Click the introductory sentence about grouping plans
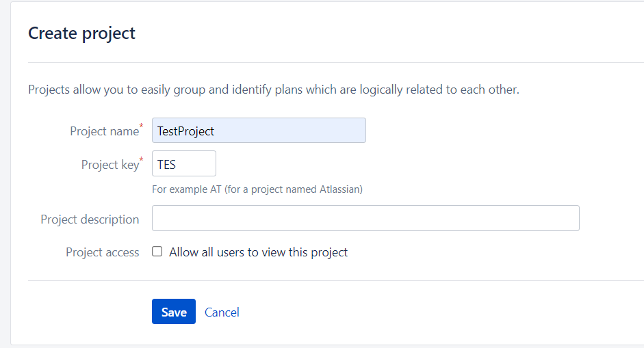Image resolution: width=644 pixels, height=348 pixels. click(x=274, y=90)
